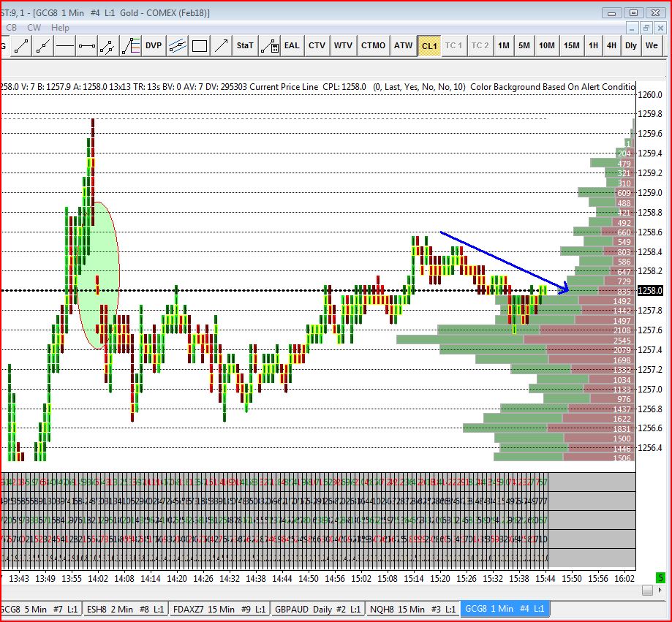Click the StaT toolbar button
The image size is (672, 622).
(x=245, y=45)
